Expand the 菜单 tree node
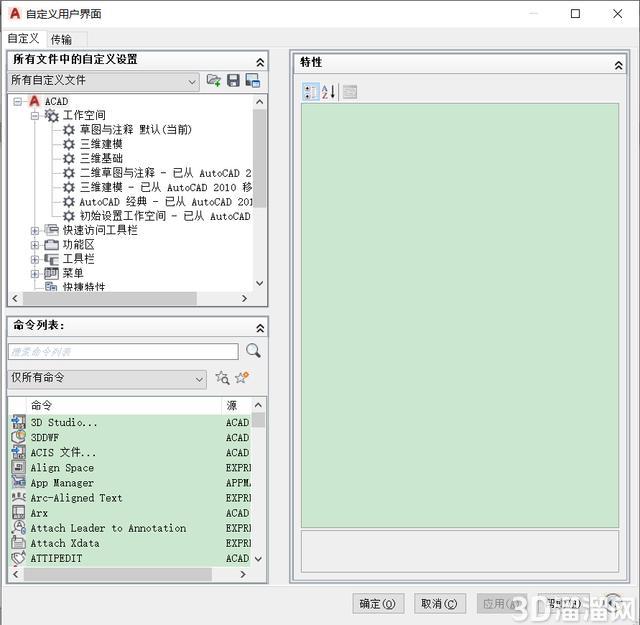Screen dimensions: 640x625 35,274
